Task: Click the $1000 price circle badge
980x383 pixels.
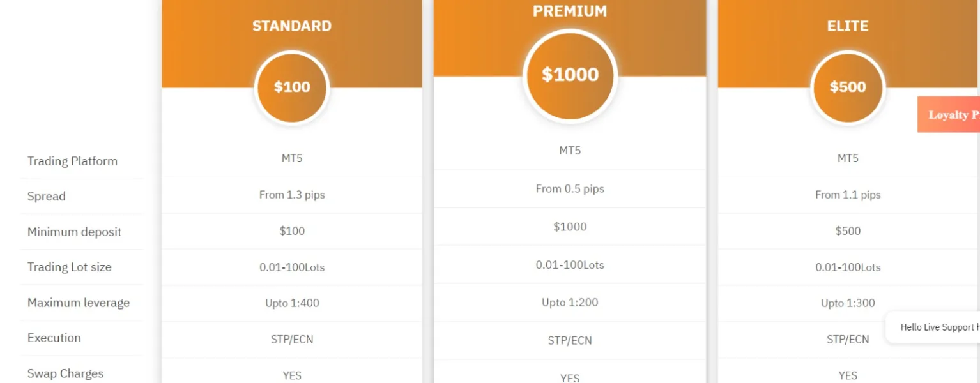Action: (x=570, y=75)
